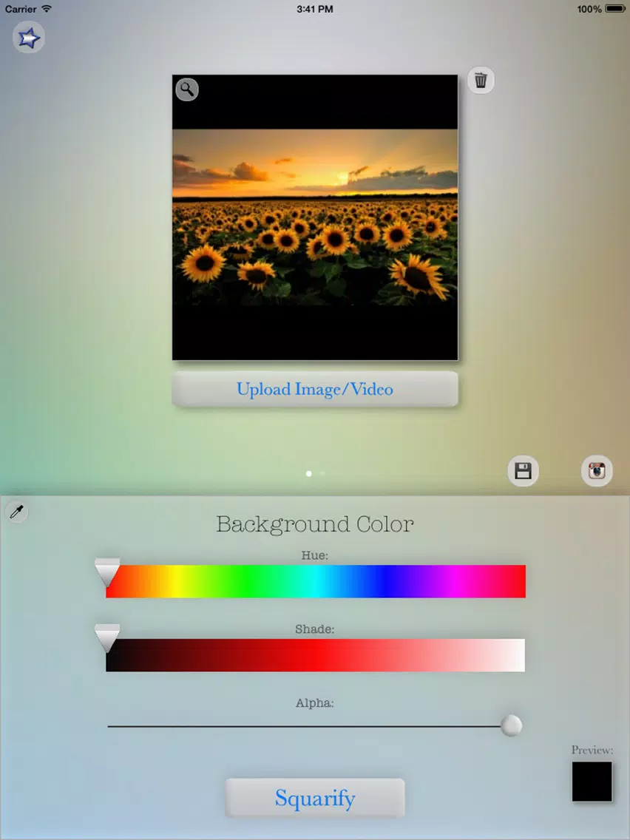Click Upload Image/Video button

315,389
